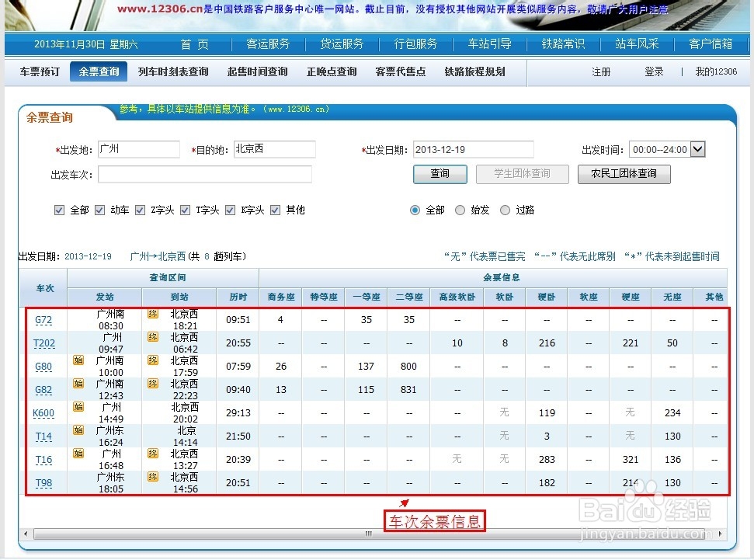This screenshot has height=560, width=754.
Task: Open train T98 details link
Action: (x=43, y=482)
